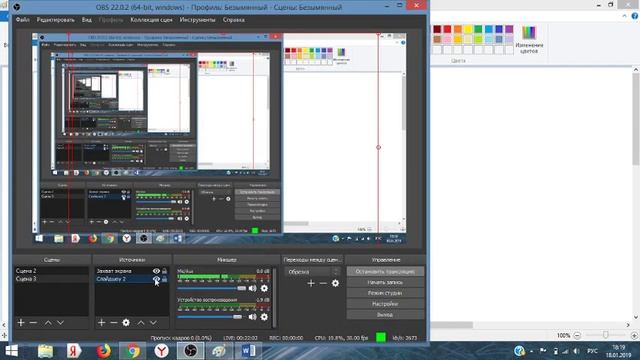
Task: Toggle visibility of Захват экрана source
Action: click(x=156, y=271)
